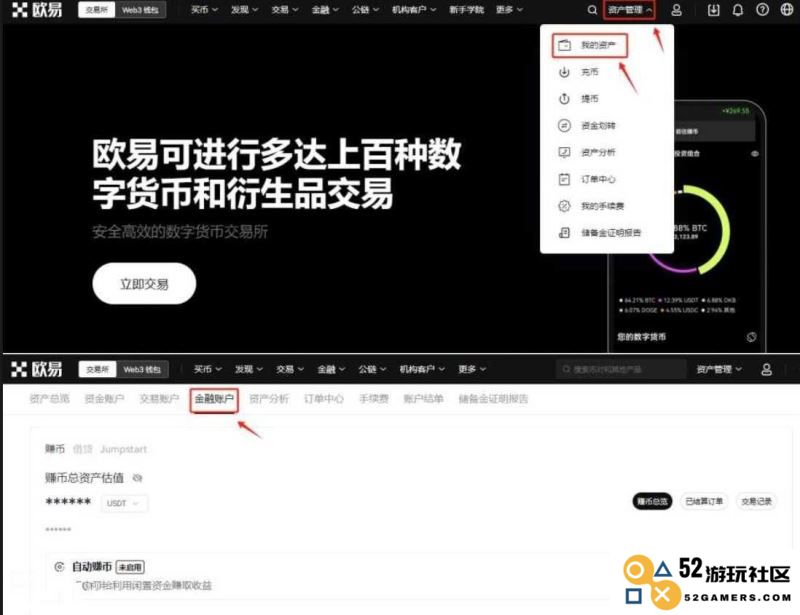The width and height of the screenshot is (800, 615).
Task: Expand the 买币 menu in the upper header
Action: coord(204,10)
